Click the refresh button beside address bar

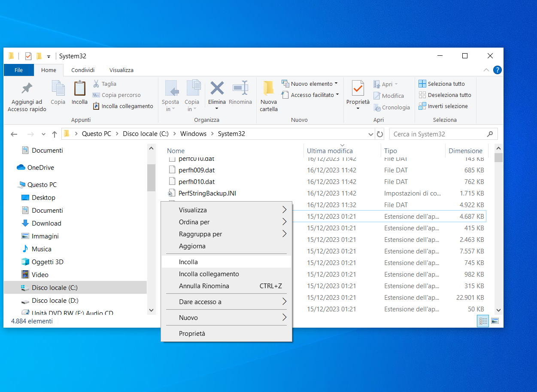click(x=380, y=134)
